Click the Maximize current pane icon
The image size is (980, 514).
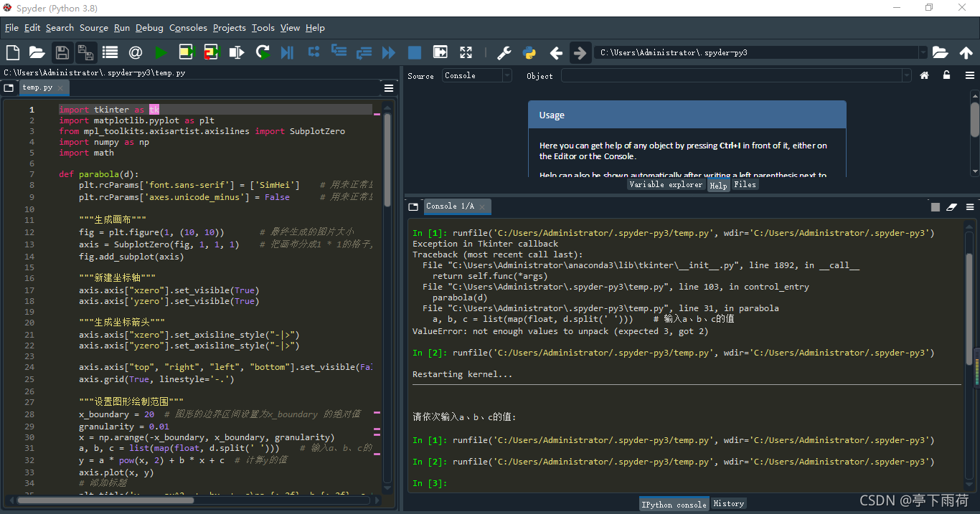pos(466,52)
